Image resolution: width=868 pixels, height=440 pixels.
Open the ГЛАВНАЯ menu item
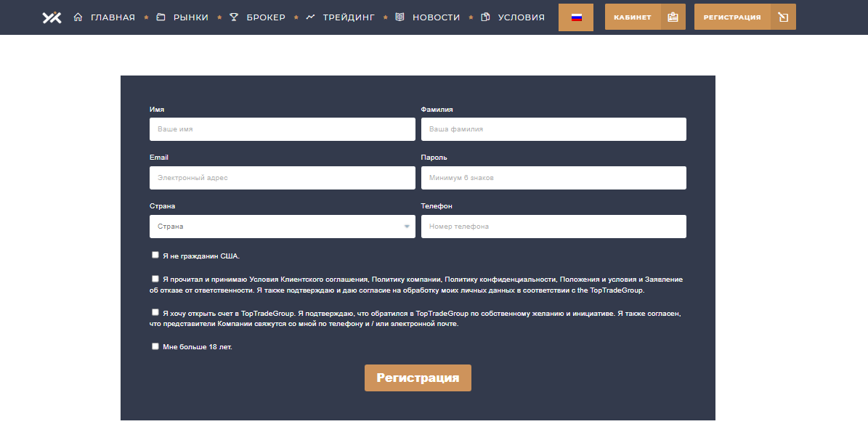(113, 17)
